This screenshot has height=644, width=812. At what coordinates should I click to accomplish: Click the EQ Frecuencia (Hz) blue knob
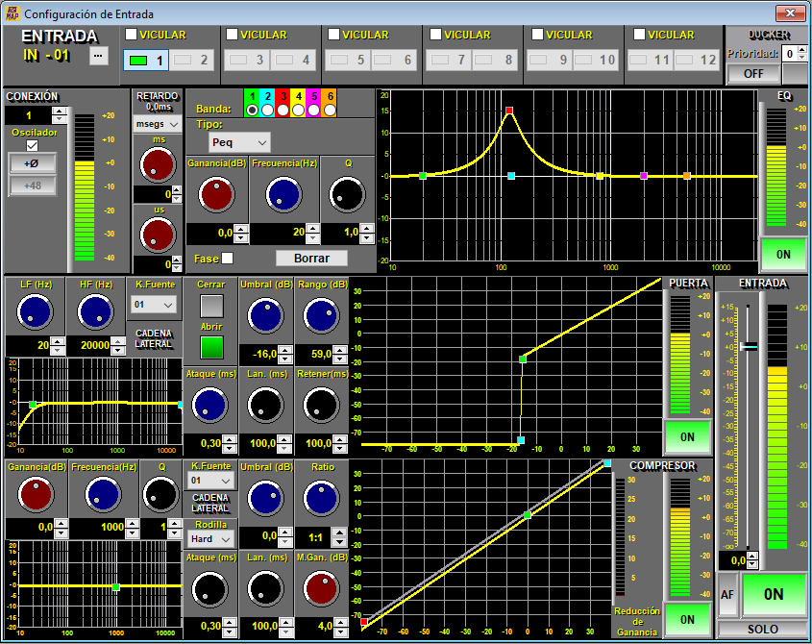click(284, 195)
